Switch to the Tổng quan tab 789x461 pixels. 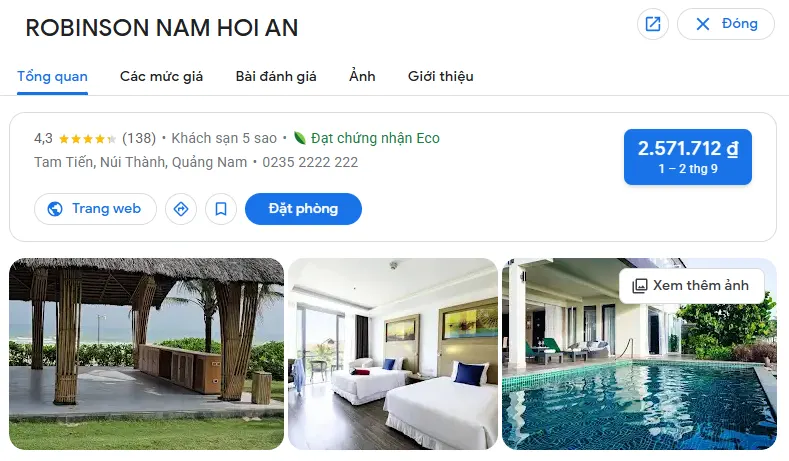tap(52, 76)
